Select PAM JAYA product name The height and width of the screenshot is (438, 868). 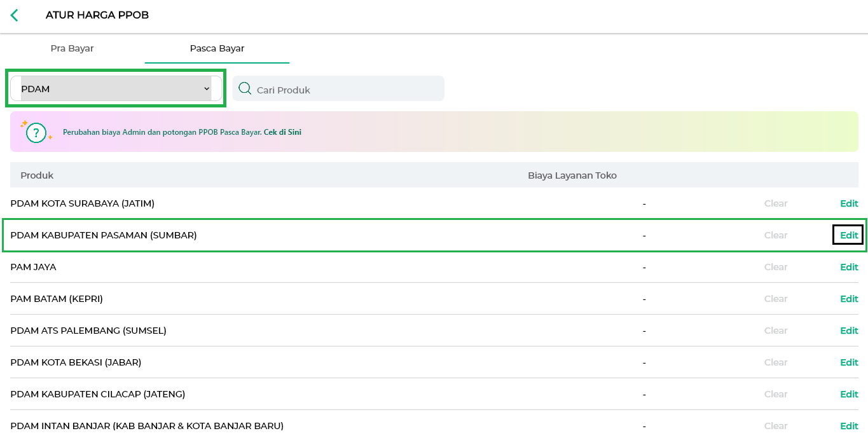coord(34,267)
